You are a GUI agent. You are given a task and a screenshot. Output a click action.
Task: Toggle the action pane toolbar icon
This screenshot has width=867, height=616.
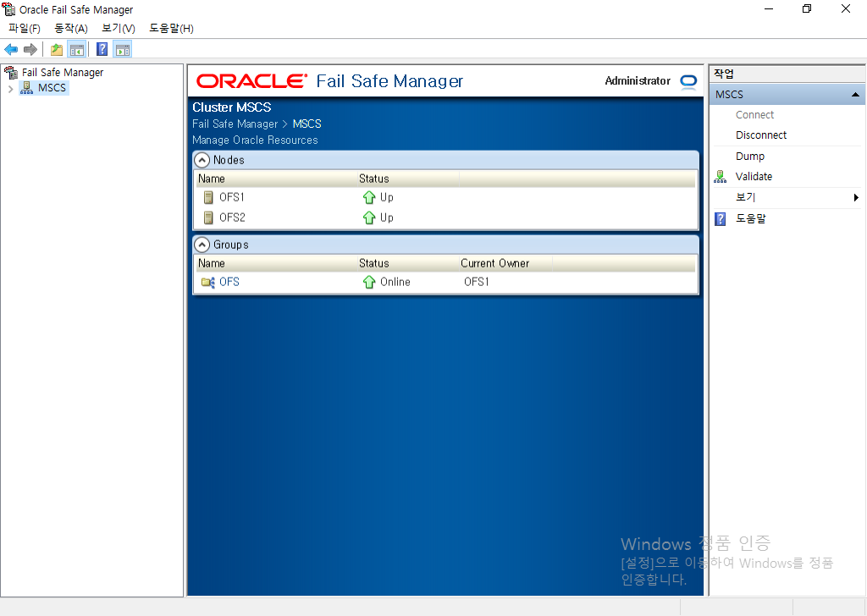(123, 50)
